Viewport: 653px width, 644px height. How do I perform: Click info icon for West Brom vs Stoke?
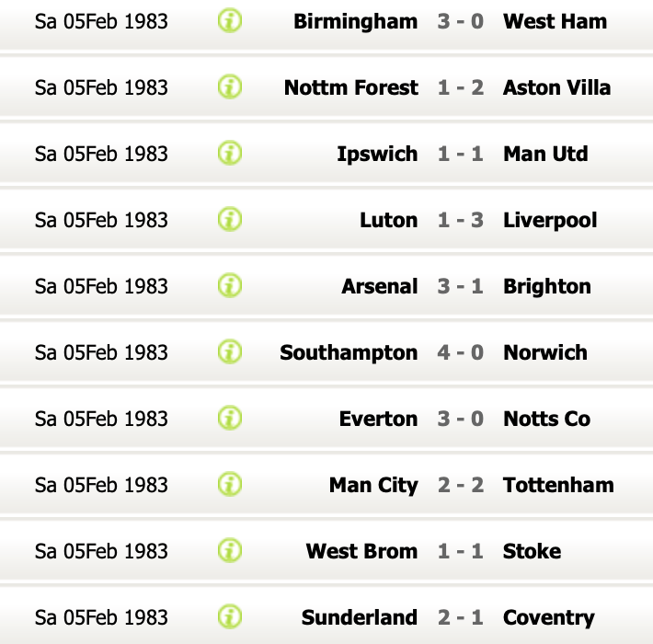230,550
